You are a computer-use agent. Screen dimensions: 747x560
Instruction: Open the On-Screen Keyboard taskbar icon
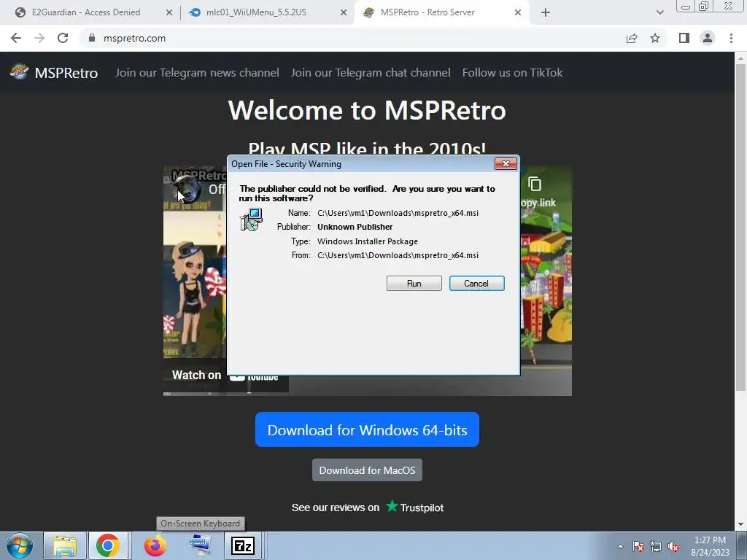200,545
